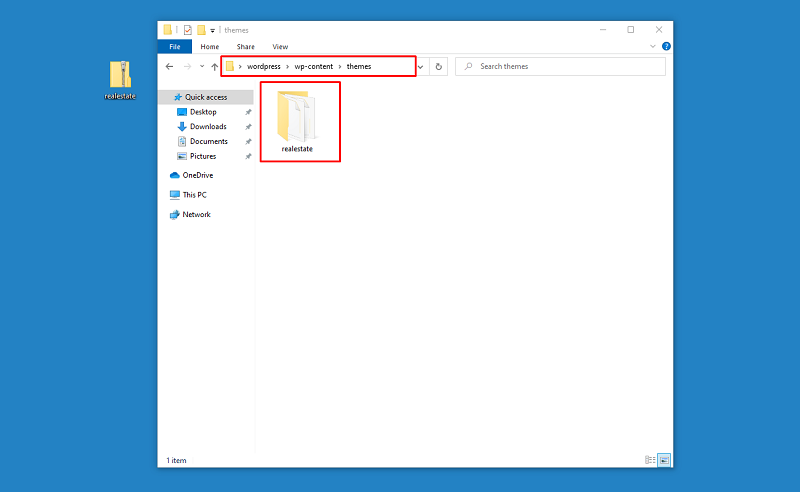The image size is (800, 492).
Task: Unpin Pictures using its pin icon
Action: pos(248,157)
